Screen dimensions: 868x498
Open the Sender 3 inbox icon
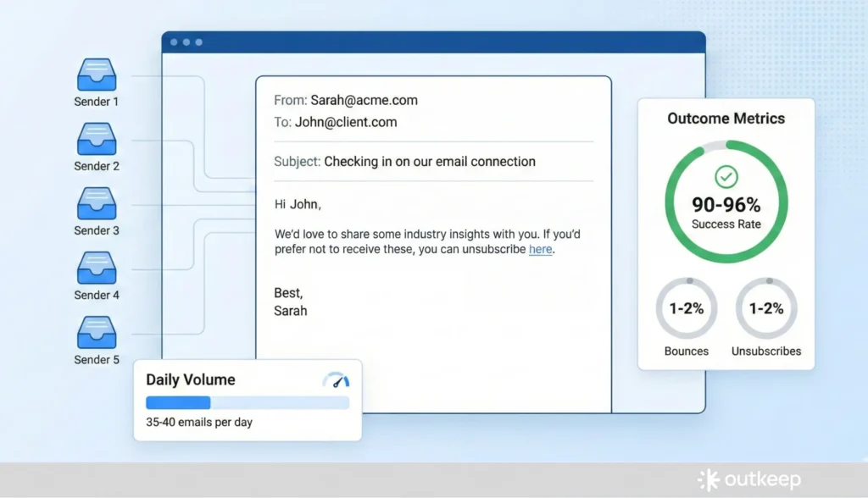tap(97, 204)
